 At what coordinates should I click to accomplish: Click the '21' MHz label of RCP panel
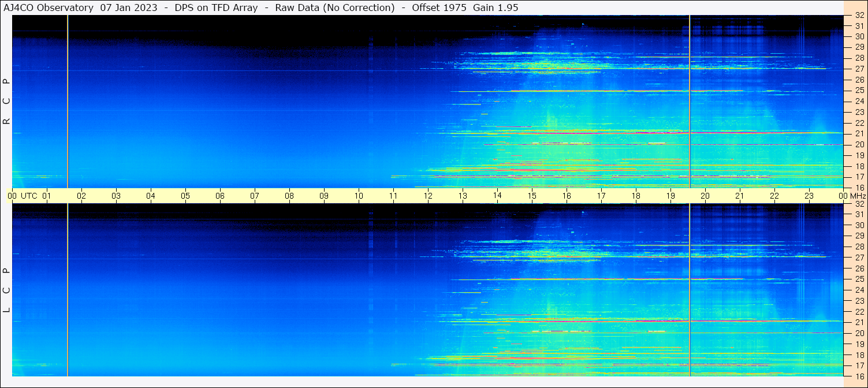tap(859, 133)
